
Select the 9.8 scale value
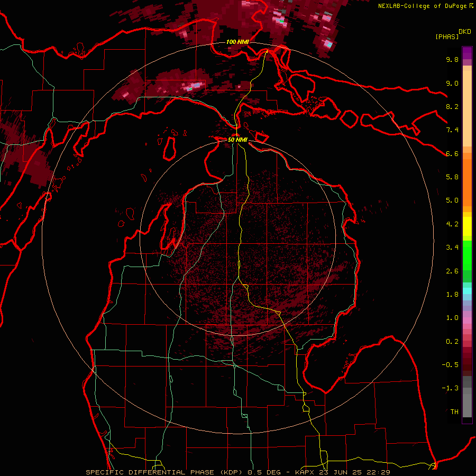452,59
